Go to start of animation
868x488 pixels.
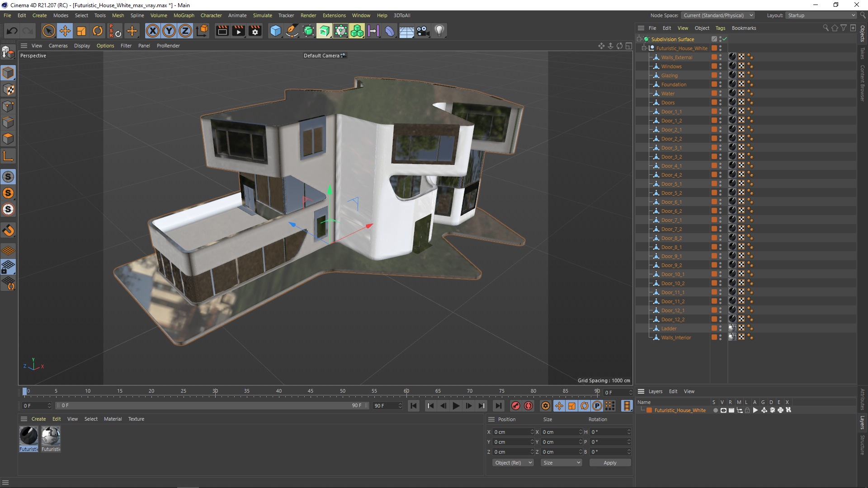[413, 406]
